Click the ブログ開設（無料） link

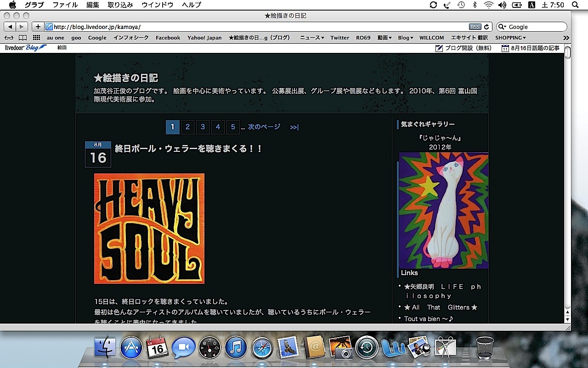(x=463, y=48)
